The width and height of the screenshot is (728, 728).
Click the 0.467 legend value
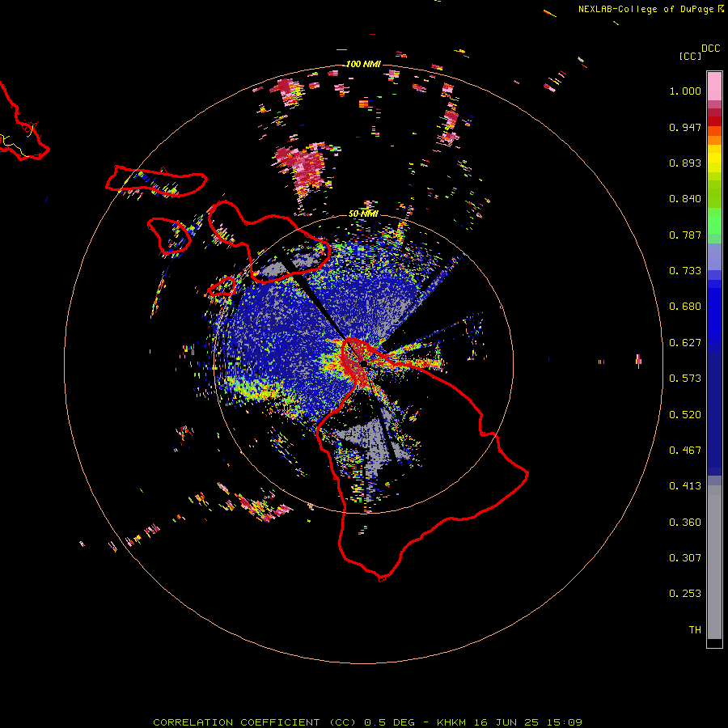[x=685, y=451]
